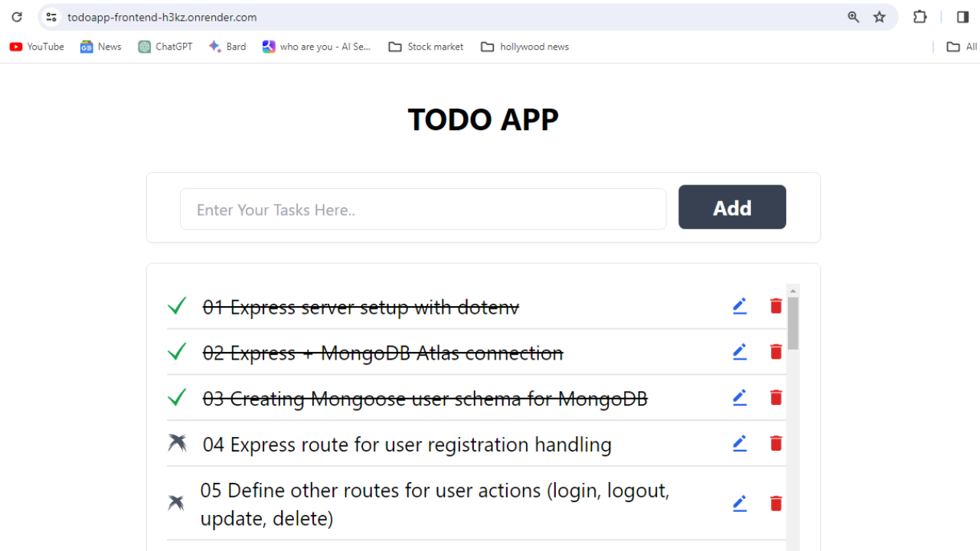980x551 pixels.
Task: Uncheck the completed 03 Mongoose schema task
Action: (177, 398)
